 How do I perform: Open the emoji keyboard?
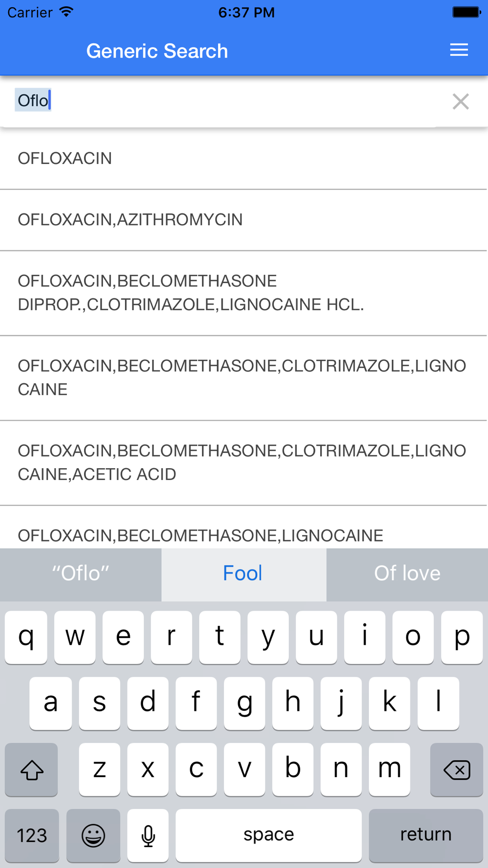click(x=93, y=835)
